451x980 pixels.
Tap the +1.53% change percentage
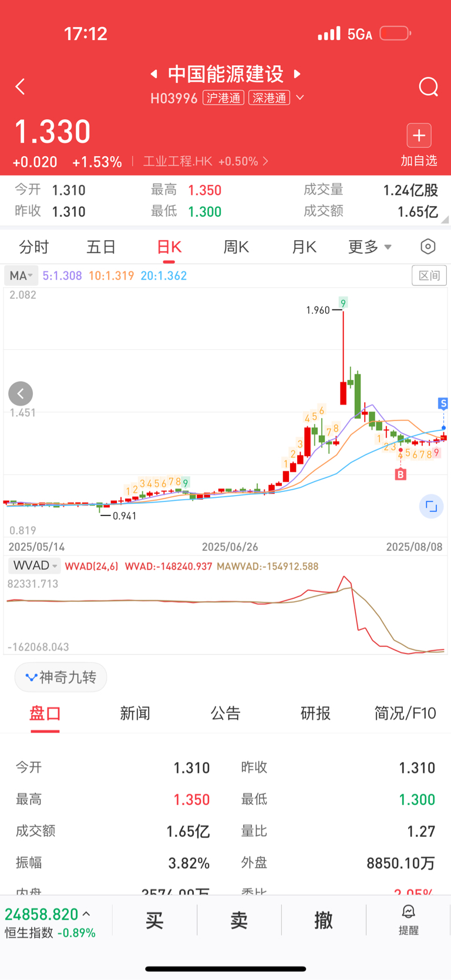(97, 162)
